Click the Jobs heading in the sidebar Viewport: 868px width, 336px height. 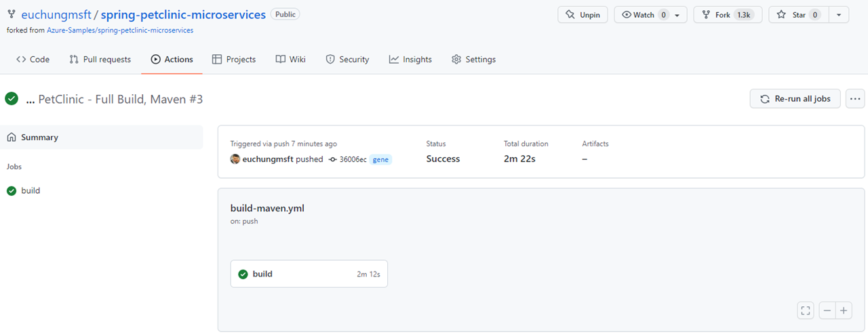click(x=14, y=167)
